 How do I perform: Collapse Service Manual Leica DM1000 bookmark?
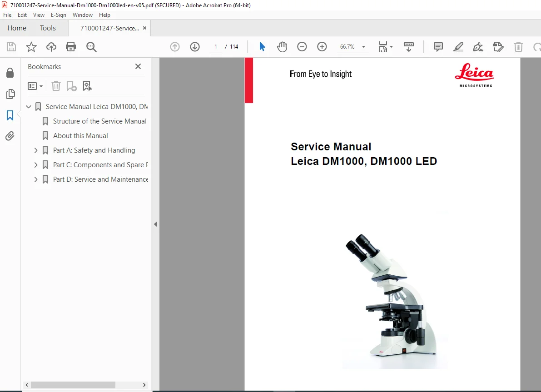(x=29, y=107)
